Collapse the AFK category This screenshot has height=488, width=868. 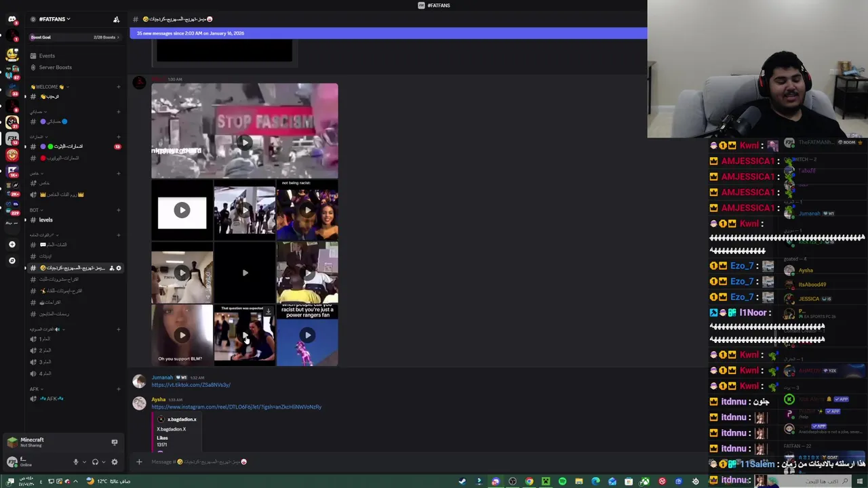click(35, 389)
